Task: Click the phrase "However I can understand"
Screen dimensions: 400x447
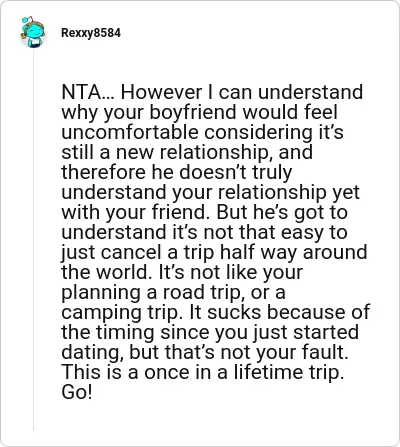Action: pos(242,92)
